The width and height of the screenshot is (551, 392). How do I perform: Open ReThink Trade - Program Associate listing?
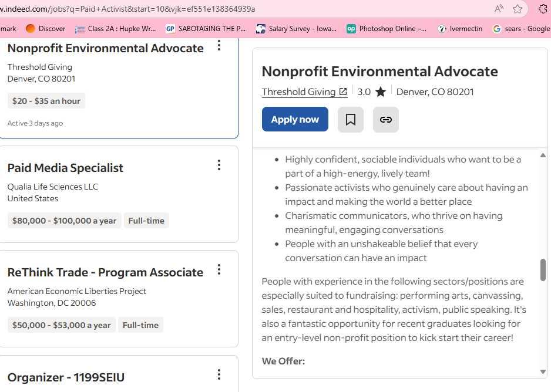click(x=105, y=273)
